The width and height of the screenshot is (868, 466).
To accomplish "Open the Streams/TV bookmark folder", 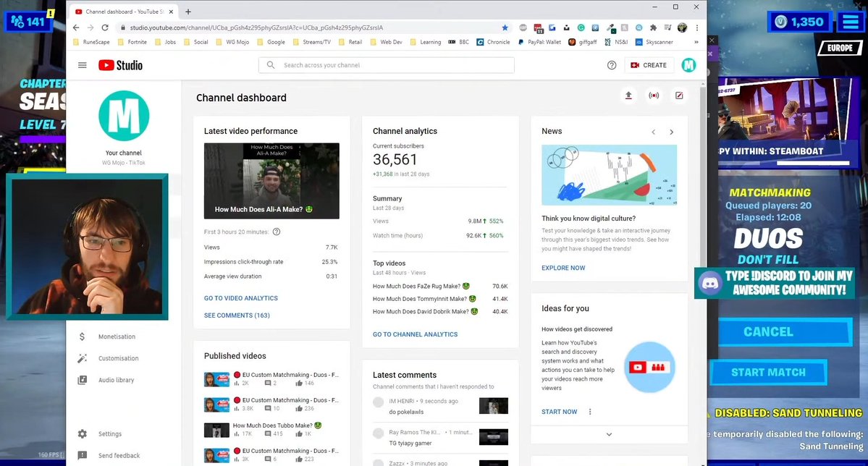I will [x=311, y=42].
